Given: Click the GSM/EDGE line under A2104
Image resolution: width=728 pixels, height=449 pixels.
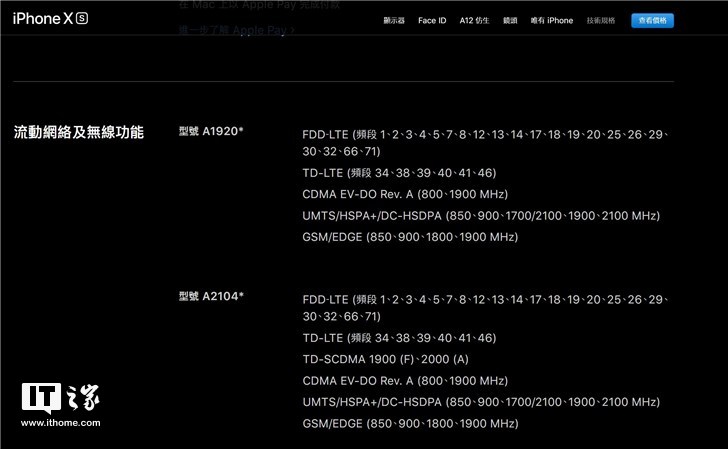Looking at the screenshot, I should tap(410, 423).
